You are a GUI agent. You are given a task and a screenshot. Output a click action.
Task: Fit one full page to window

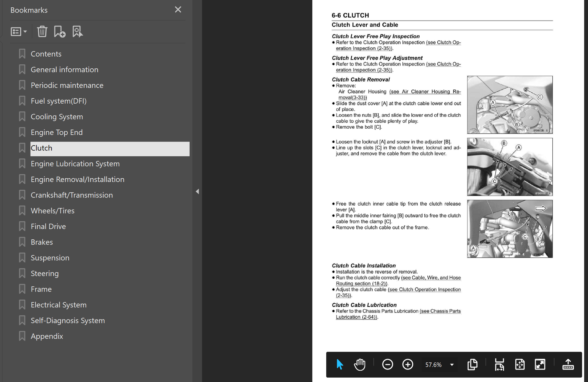520,364
